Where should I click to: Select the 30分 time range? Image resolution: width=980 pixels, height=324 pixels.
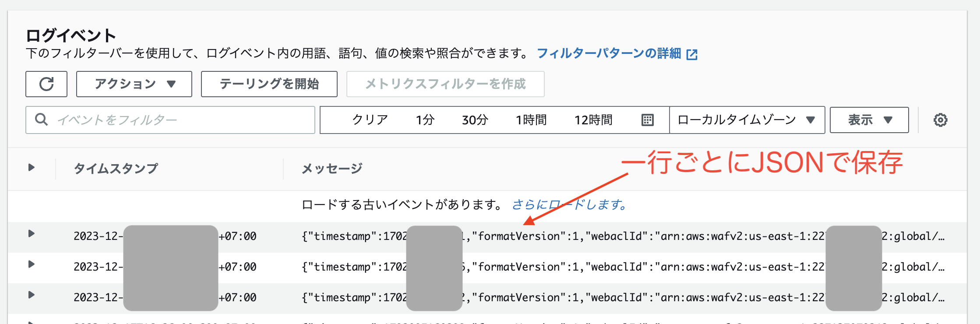(475, 120)
